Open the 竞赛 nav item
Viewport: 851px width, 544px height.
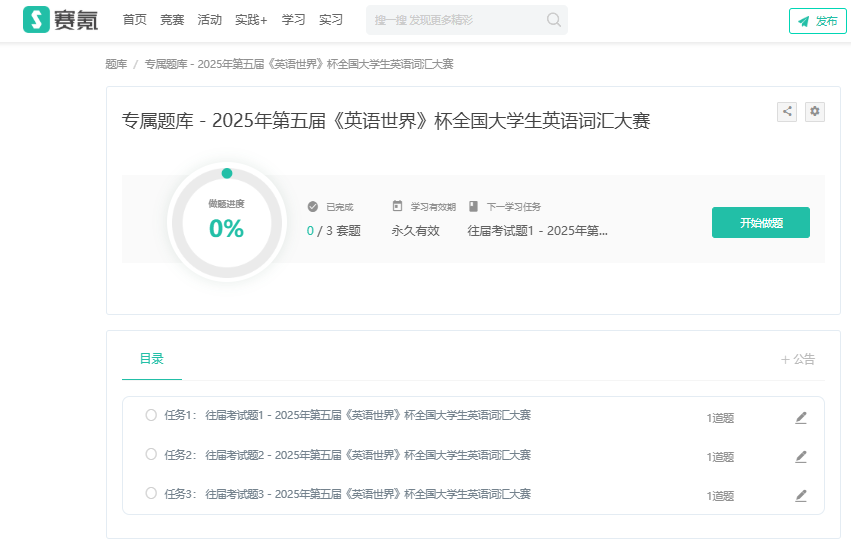click(x=172, y=20)
